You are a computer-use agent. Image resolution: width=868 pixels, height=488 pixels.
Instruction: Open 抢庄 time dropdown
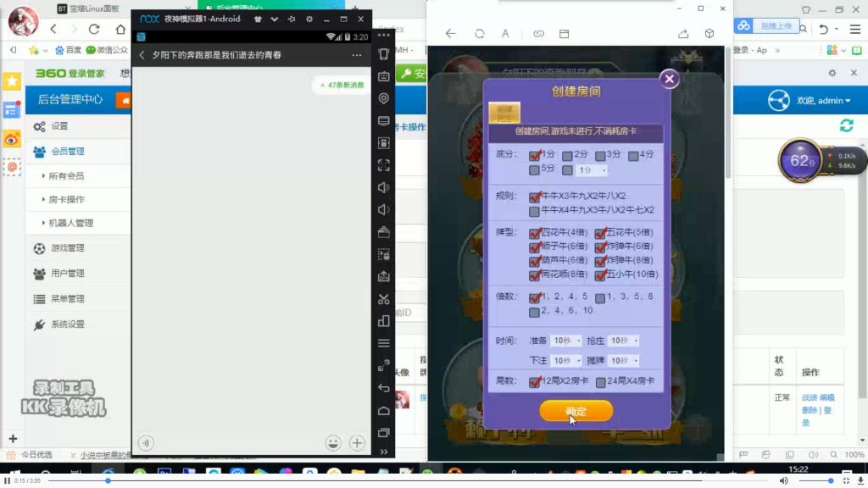tap(623, 341)
